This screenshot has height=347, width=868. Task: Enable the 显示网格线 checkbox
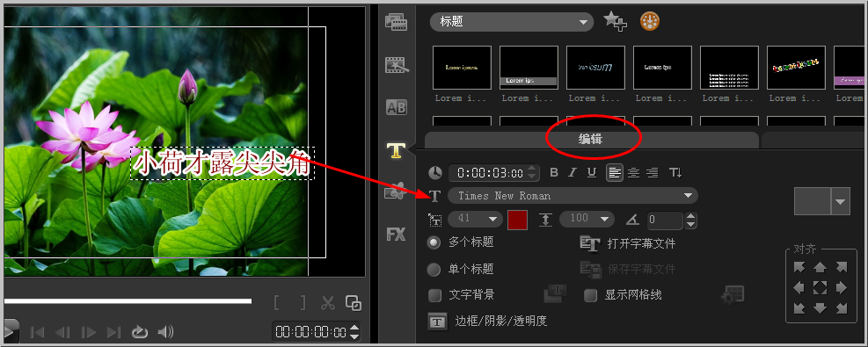[591, 295]
